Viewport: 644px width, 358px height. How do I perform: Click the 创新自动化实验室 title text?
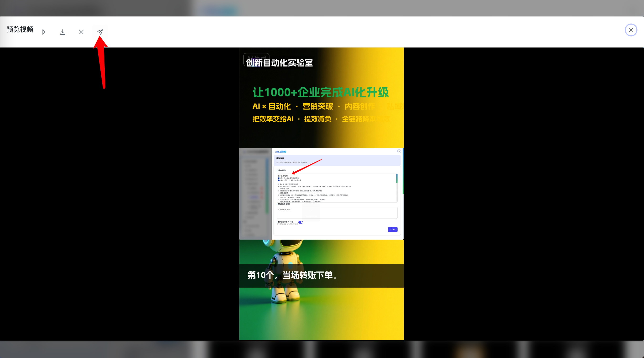click(279, 63)
